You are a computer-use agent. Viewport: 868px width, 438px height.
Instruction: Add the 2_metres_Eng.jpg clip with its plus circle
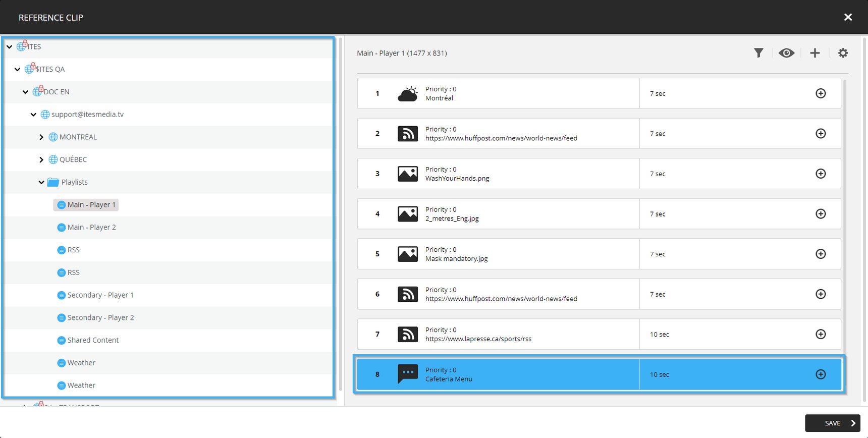tap(821, 214)
